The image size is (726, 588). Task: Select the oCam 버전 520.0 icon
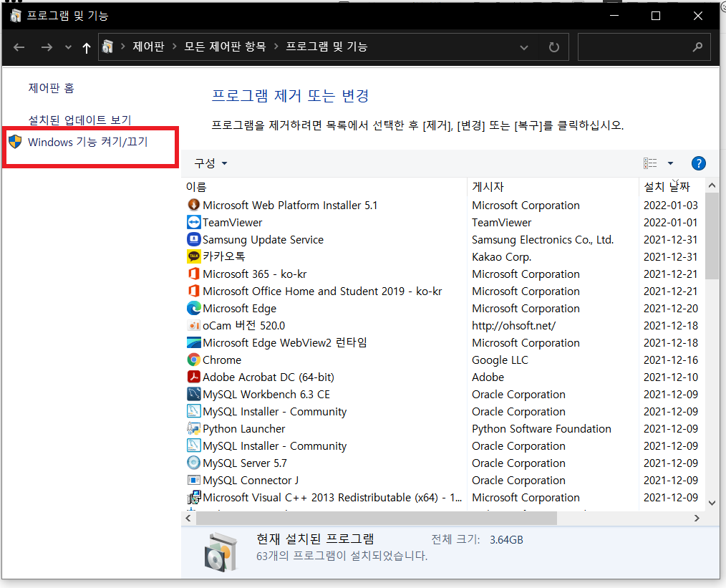[193, 325]
